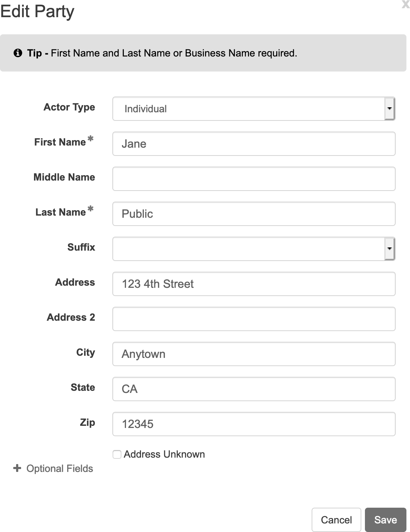Click the State field containing CA
410x532 pixels.
[254, 389]
